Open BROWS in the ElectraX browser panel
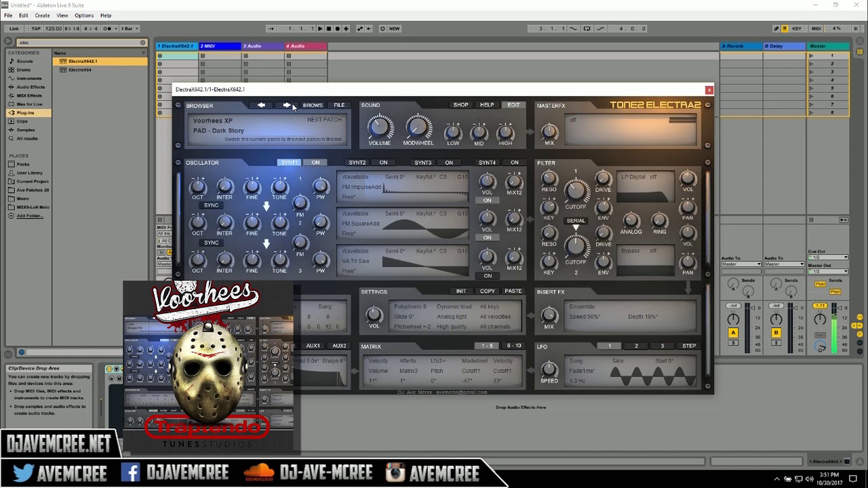This screenshot has height=488, width=868. pos(312,105)
